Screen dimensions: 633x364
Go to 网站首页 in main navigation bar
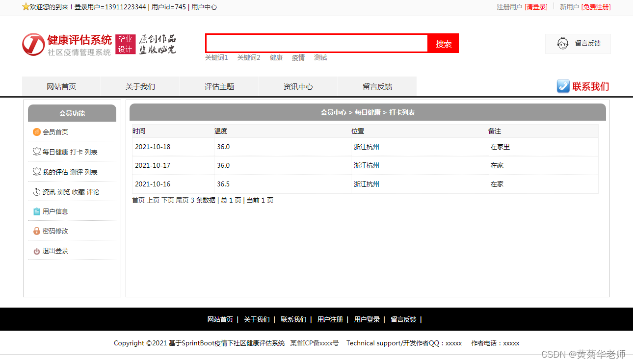pos(61,86)
